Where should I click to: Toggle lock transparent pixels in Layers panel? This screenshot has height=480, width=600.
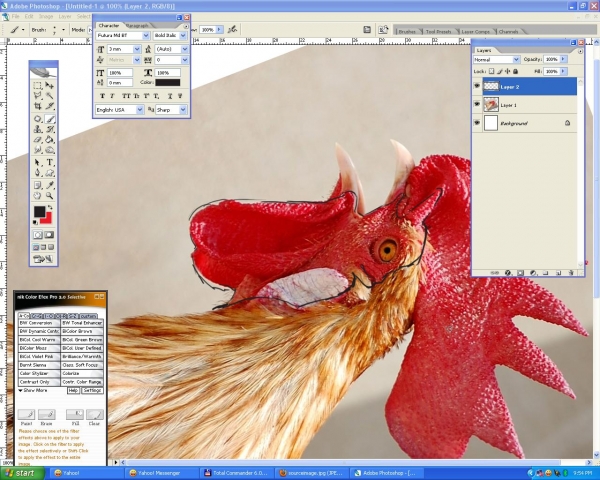coord(491,71)
